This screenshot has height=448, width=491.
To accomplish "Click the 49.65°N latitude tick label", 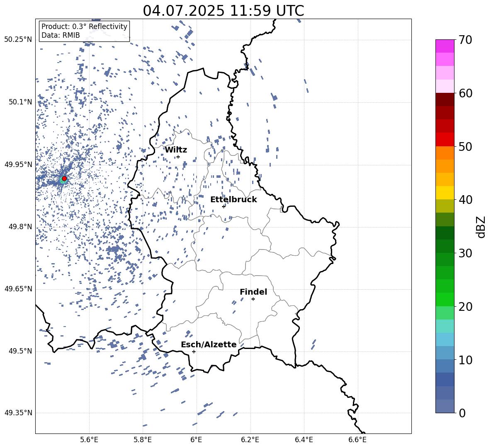I will point(18,289).
